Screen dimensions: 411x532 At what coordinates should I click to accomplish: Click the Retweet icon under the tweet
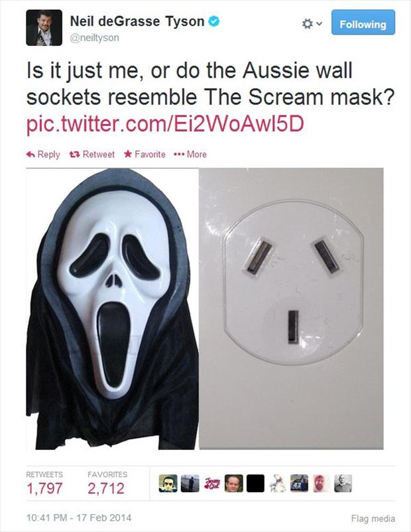74,155
